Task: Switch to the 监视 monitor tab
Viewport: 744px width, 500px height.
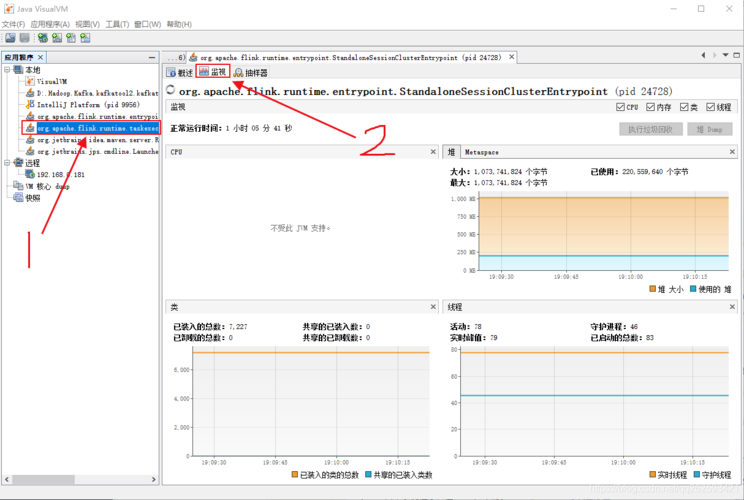Action: (x=213, y=72)
